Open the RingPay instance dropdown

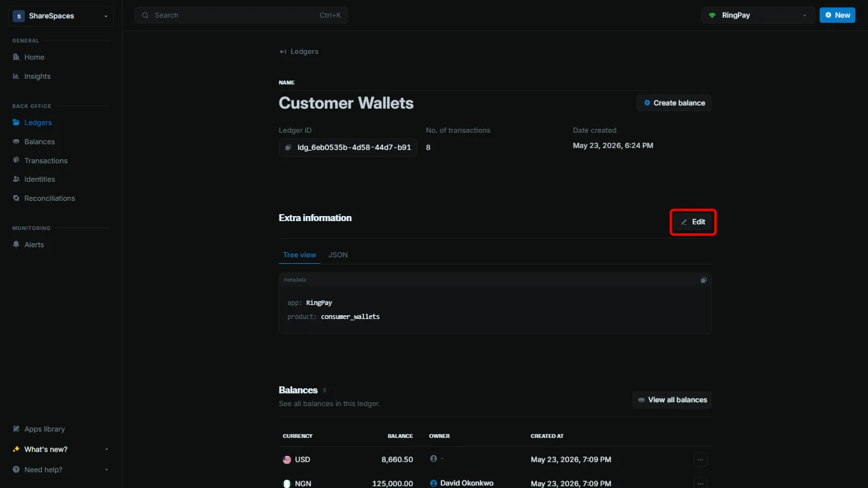click(x=758, y=15)
